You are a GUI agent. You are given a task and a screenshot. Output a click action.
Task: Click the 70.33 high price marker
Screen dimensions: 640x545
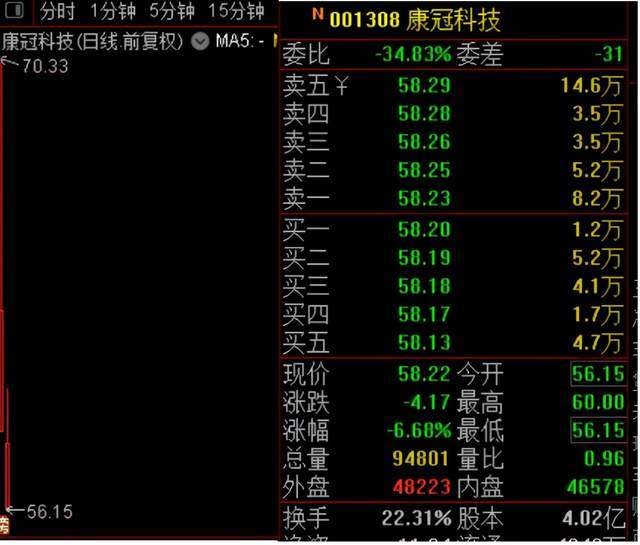(45, 66)
